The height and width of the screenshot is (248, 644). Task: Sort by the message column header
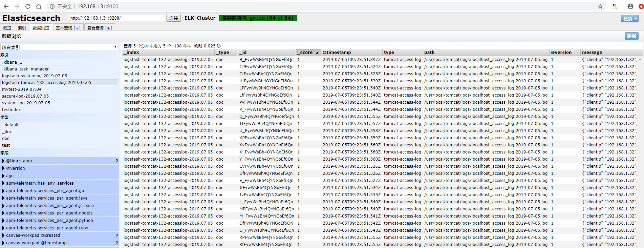click(x=611, y=53)
